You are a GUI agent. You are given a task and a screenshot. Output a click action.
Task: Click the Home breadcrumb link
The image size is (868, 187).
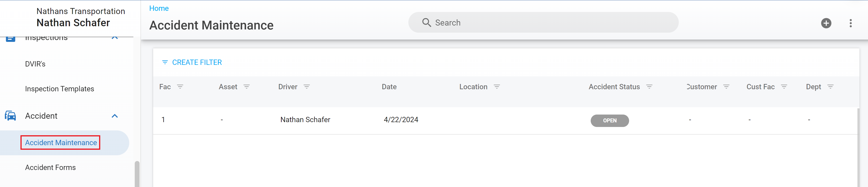159,8
